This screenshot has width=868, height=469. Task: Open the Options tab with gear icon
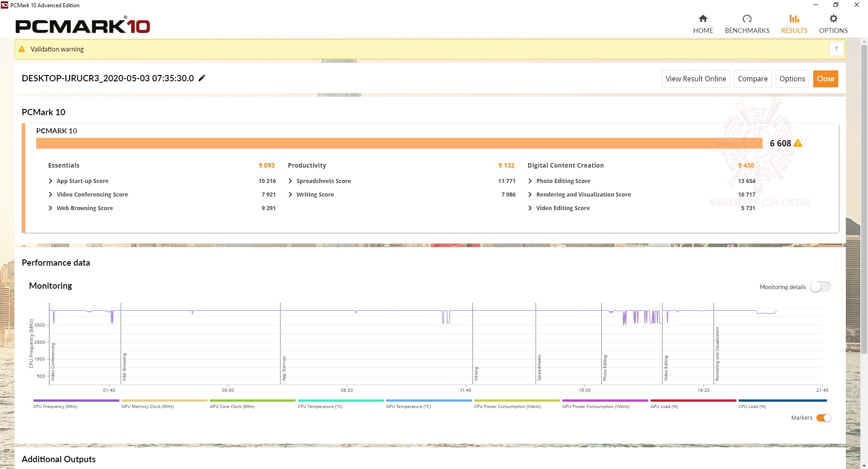[x=833, y=24]
